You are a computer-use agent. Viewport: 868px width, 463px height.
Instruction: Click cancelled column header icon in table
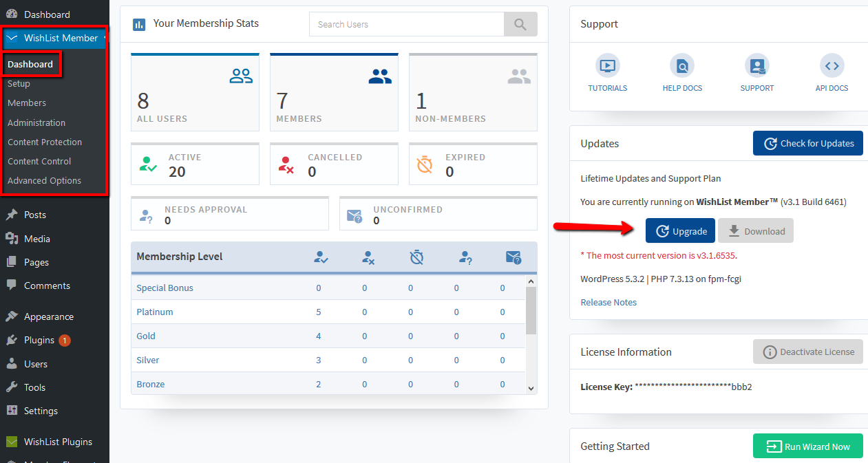[x=368, y=257]
